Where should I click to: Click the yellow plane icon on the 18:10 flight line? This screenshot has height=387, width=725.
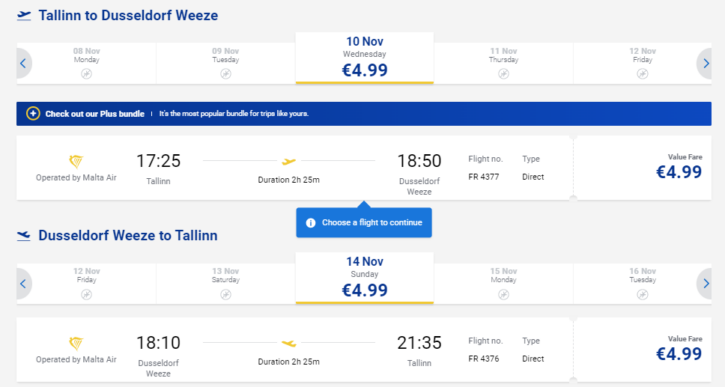click(289, 343)
